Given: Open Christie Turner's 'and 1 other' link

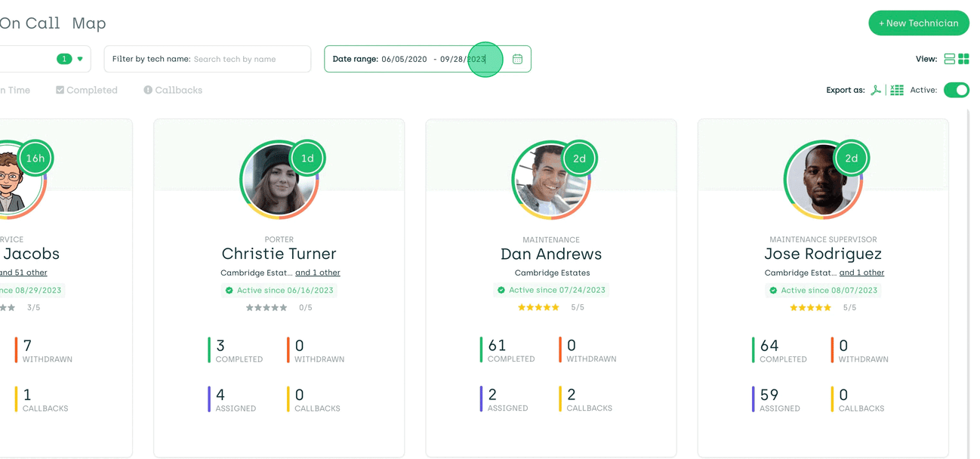Looking at the screenshot, I should [x=318, y=273].
